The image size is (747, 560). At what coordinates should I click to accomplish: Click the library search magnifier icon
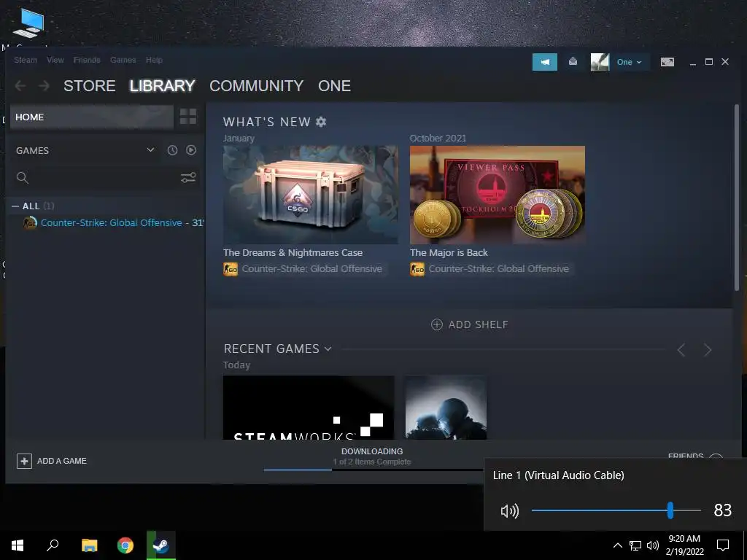point(23,178)
